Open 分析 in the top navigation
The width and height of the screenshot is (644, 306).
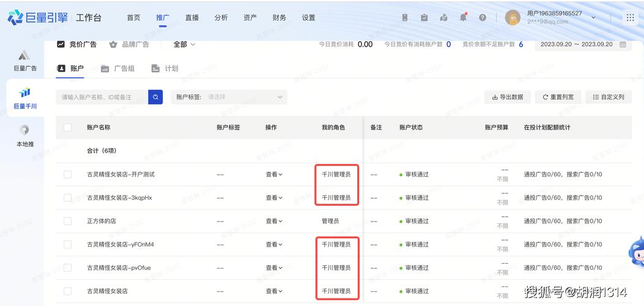[221, 18]
